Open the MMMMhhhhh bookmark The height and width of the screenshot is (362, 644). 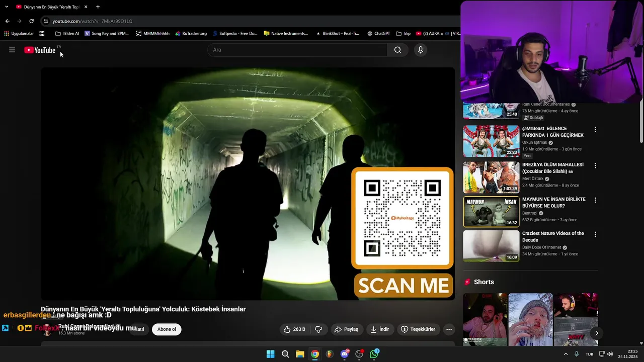(153, 34)
